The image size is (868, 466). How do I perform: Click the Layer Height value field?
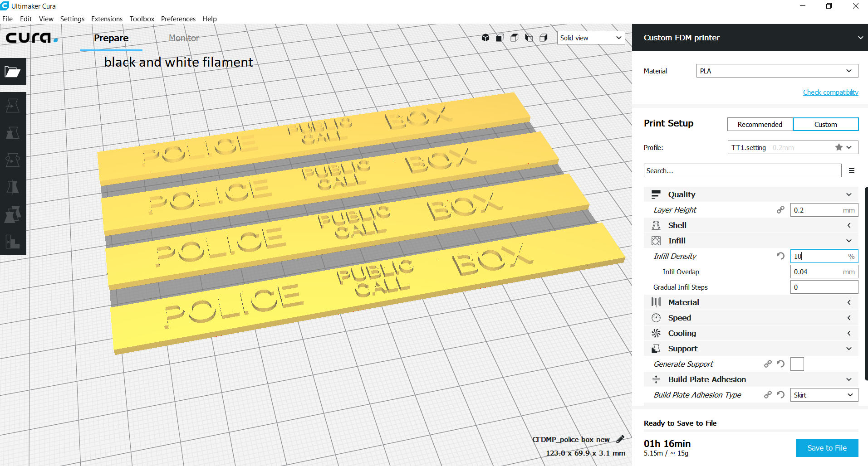click(x=824, y=210)
